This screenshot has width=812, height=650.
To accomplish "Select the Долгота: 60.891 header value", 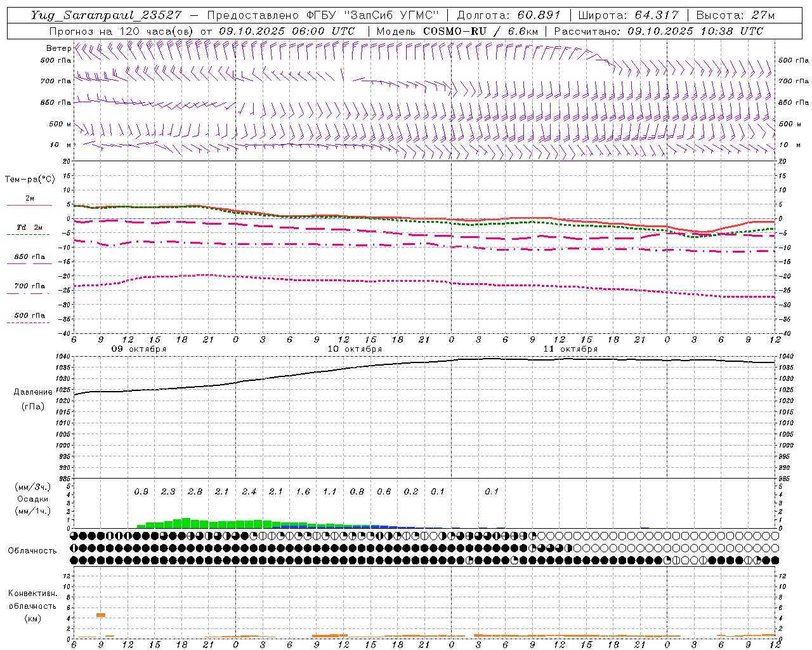I will pos(509,15).
